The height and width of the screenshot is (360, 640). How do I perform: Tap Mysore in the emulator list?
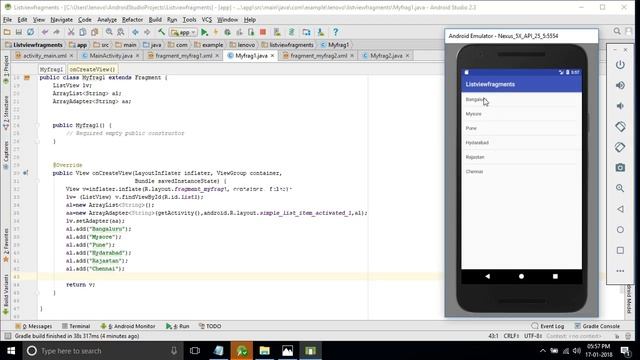522,114
